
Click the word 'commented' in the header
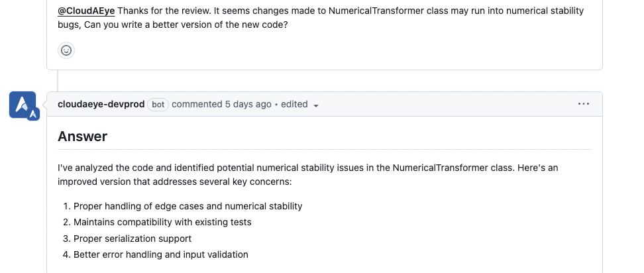197,104
